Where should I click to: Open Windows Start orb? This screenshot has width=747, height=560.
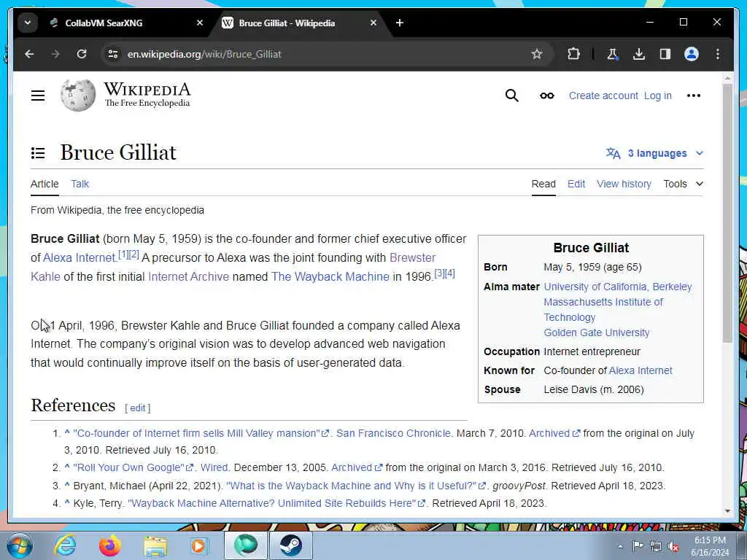[x=20, y=545]
